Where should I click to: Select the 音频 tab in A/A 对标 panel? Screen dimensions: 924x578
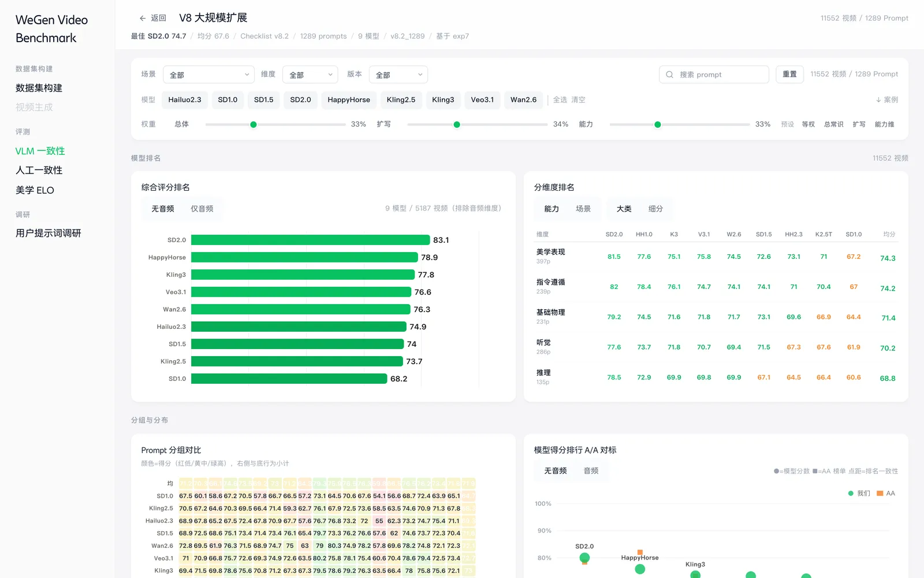click(591, 471)
